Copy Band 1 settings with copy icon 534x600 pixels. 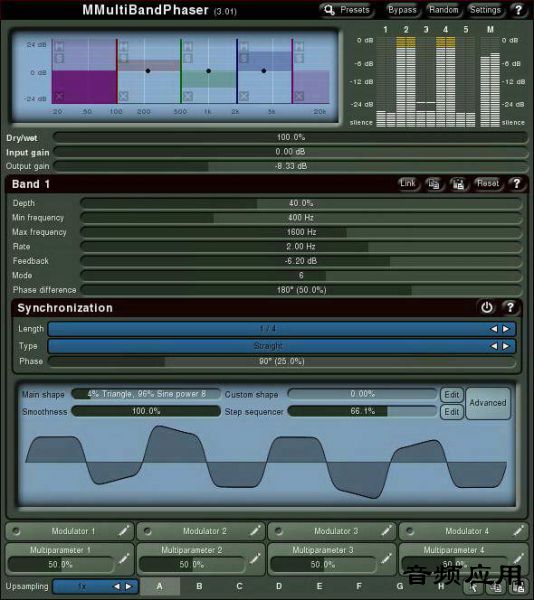[433, 184]
